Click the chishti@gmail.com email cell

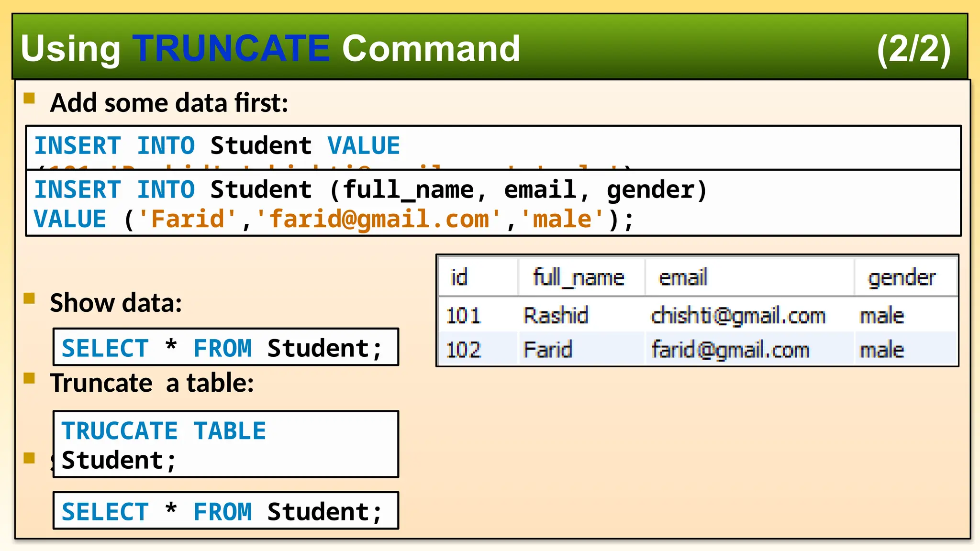[x=738, y=316]
